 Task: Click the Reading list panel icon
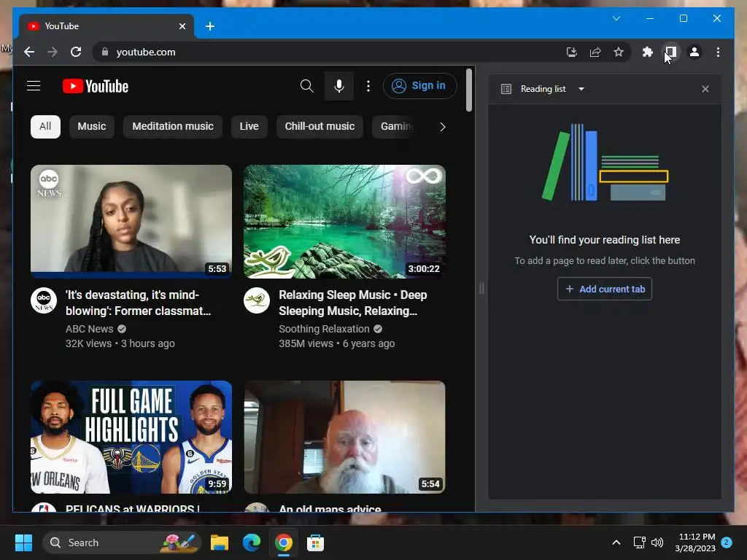[x=506, y=89]
